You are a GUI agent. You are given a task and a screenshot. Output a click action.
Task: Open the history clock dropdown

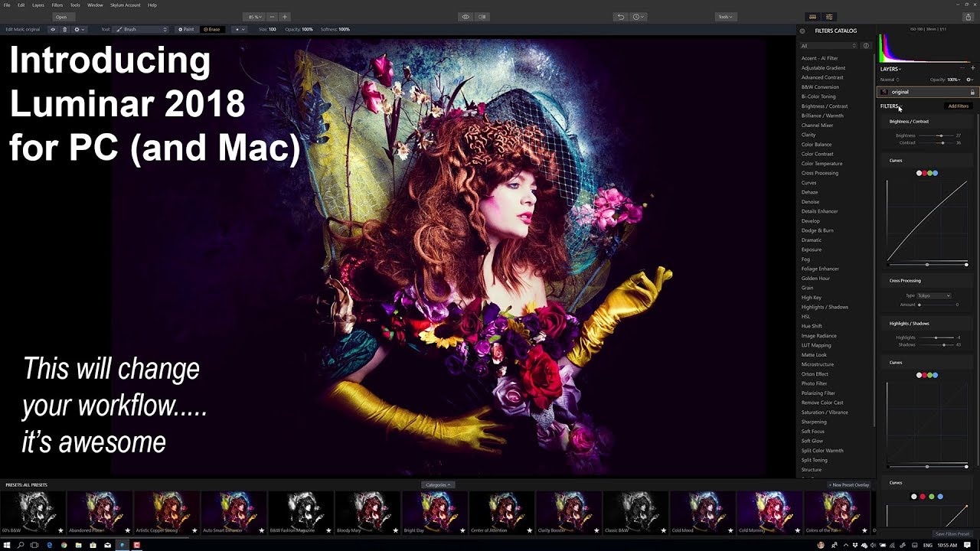click(x=638, y=17)
